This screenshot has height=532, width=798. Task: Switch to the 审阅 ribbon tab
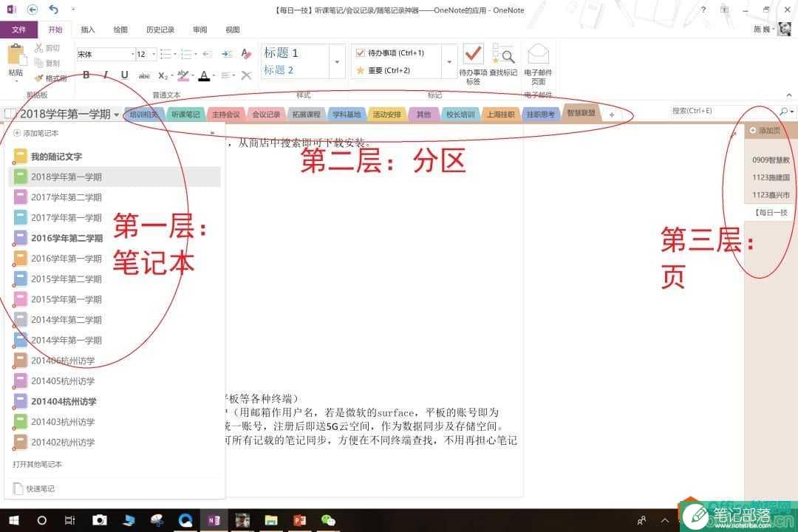point(200,30)
